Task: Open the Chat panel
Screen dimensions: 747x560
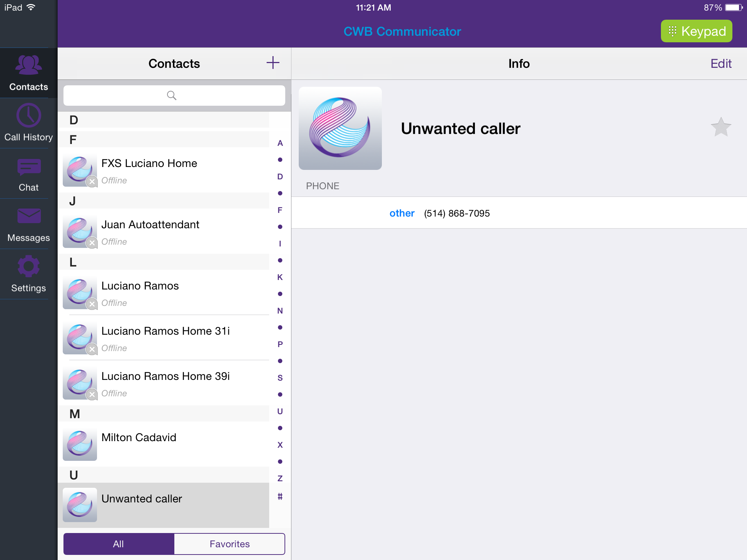Action: tap(28, 173)
